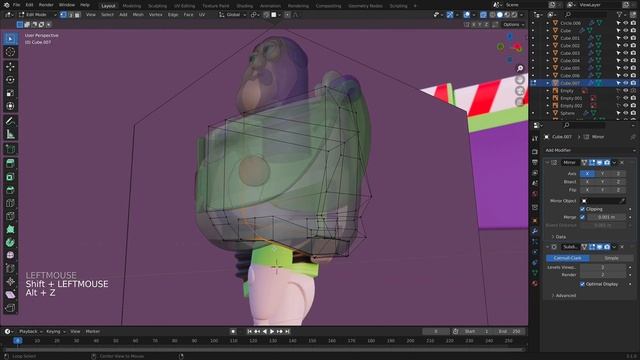This screenshot has height=360, width=640.
Task: Select the Move tool
Action: tap(11, 66)
